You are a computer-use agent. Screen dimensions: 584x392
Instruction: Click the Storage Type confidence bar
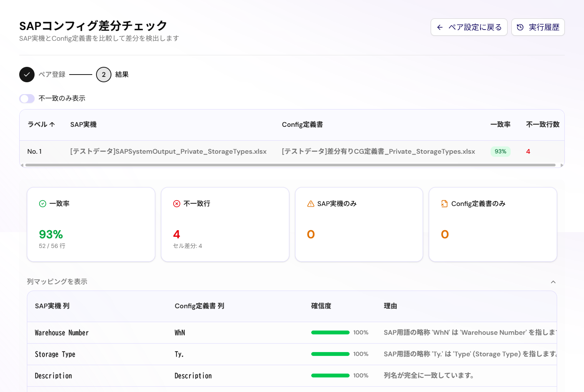point(330,354)
